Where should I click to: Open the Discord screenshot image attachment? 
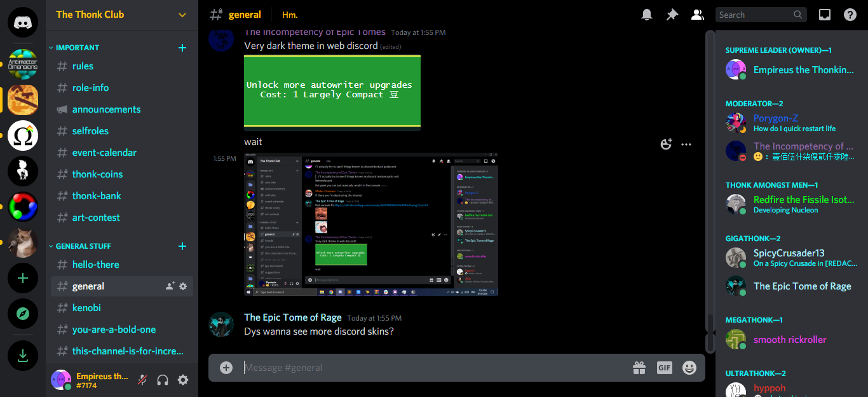(x=371, y=224)
